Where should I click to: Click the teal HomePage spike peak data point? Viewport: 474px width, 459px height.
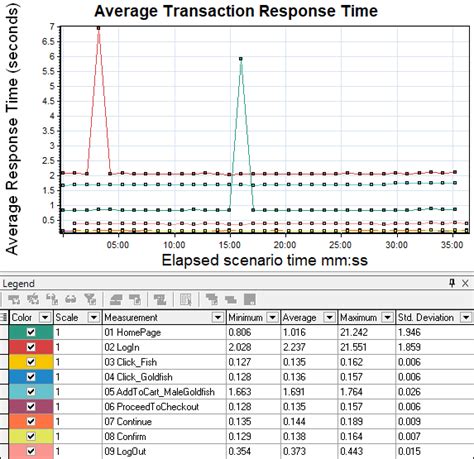coord(241,59)
